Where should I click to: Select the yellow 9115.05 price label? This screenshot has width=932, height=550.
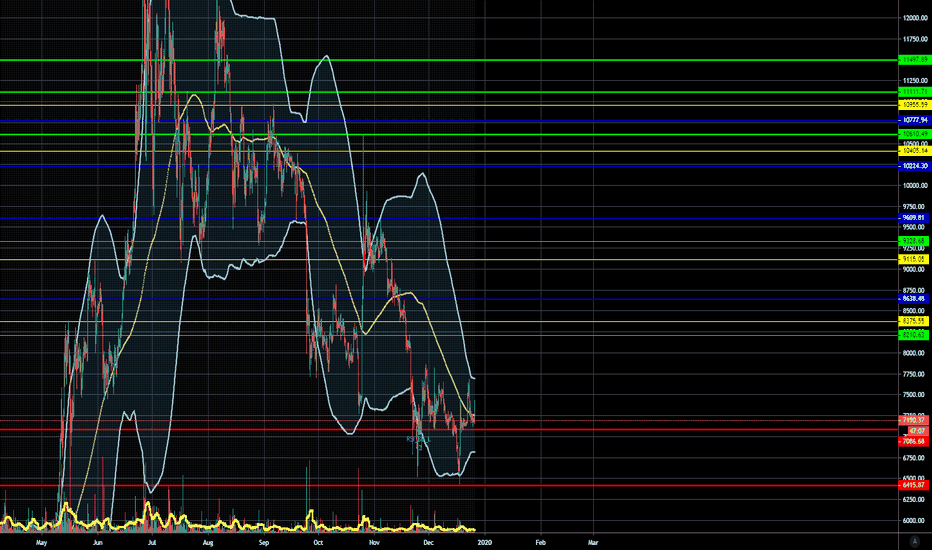[914, 259]
